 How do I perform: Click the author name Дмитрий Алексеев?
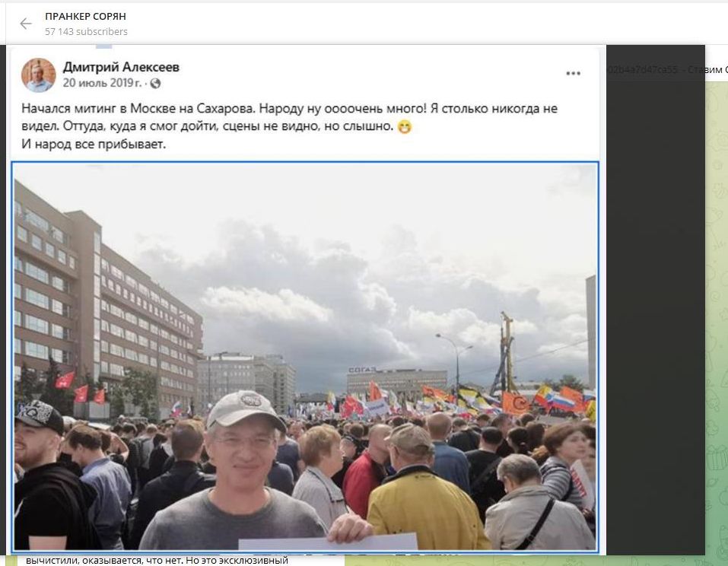click(121, 67)
